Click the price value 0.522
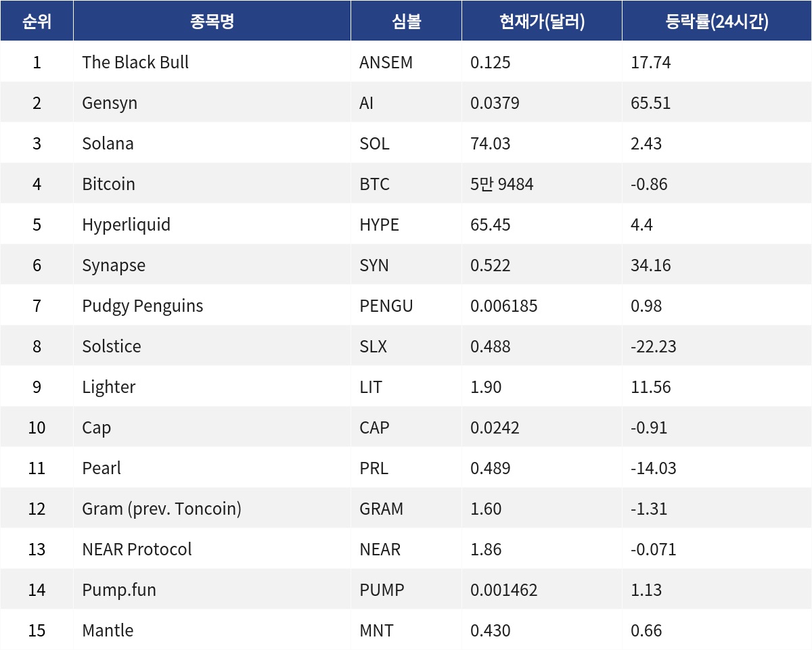Viewport: 812px width, 650px height. point(491,265)
